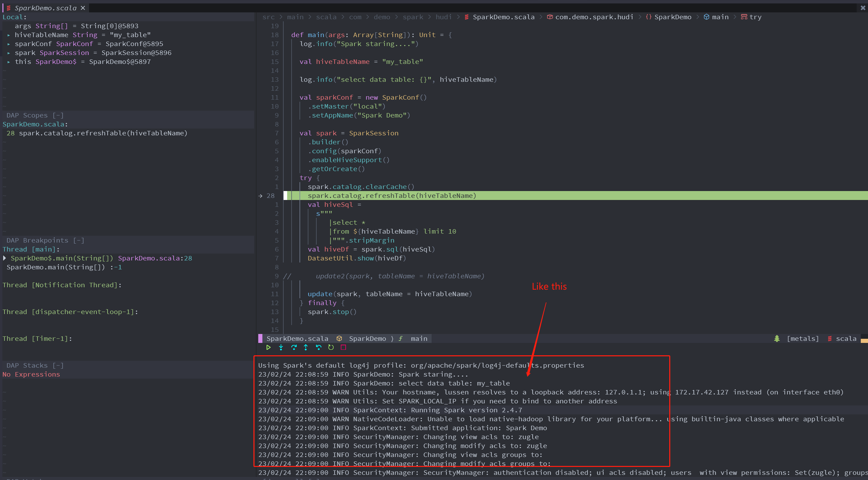
Task: Open the hudi breadcrumb folder
Action: click(444, 17)
